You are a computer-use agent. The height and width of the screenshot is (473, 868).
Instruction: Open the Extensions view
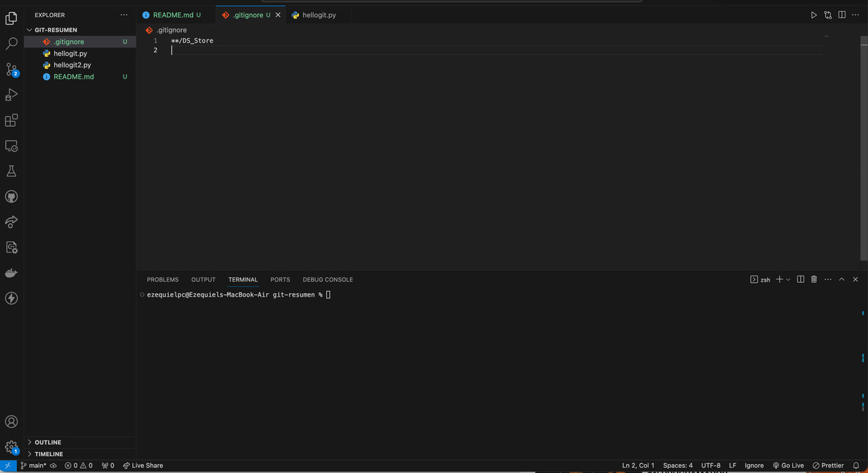[11, 121]
